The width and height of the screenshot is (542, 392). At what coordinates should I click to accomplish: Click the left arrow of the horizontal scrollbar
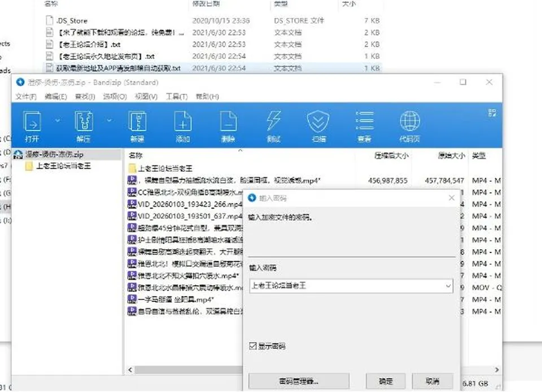click(x=130, y=369)
